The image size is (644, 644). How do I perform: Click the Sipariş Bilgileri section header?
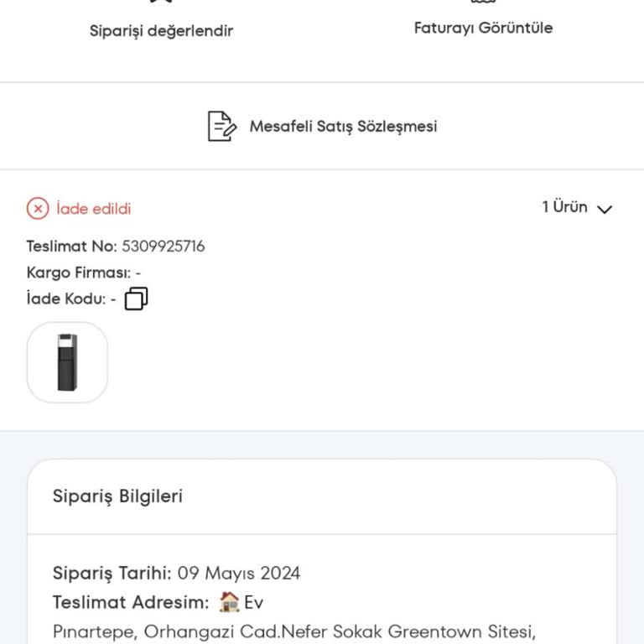117,496
